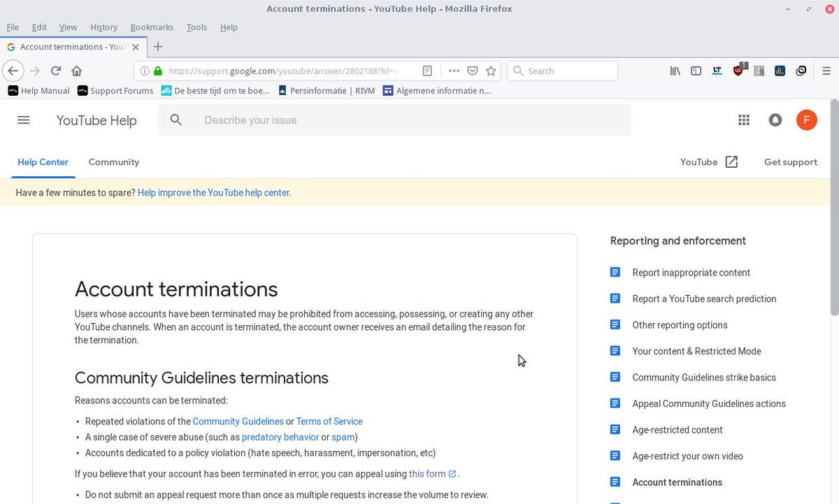Open the Firefox home page
Screen dimensions: 839x504
[77, 71]
